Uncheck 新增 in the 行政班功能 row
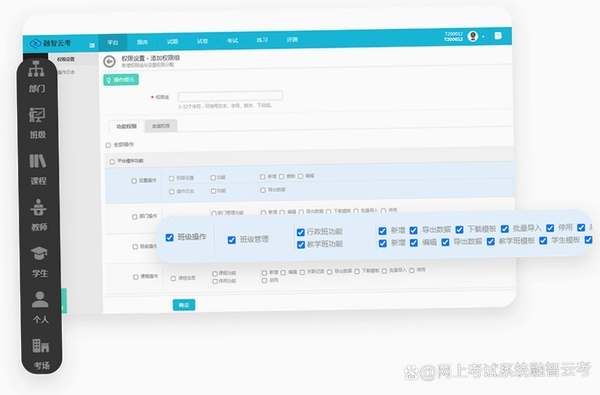This screenshot has height=395, width=600. point(382,231)
